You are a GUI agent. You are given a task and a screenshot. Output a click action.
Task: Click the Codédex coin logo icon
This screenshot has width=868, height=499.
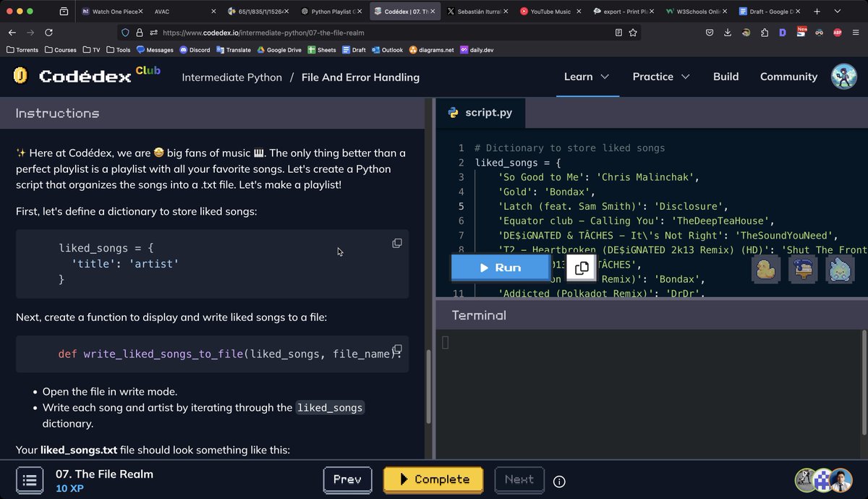pos(20,76)
